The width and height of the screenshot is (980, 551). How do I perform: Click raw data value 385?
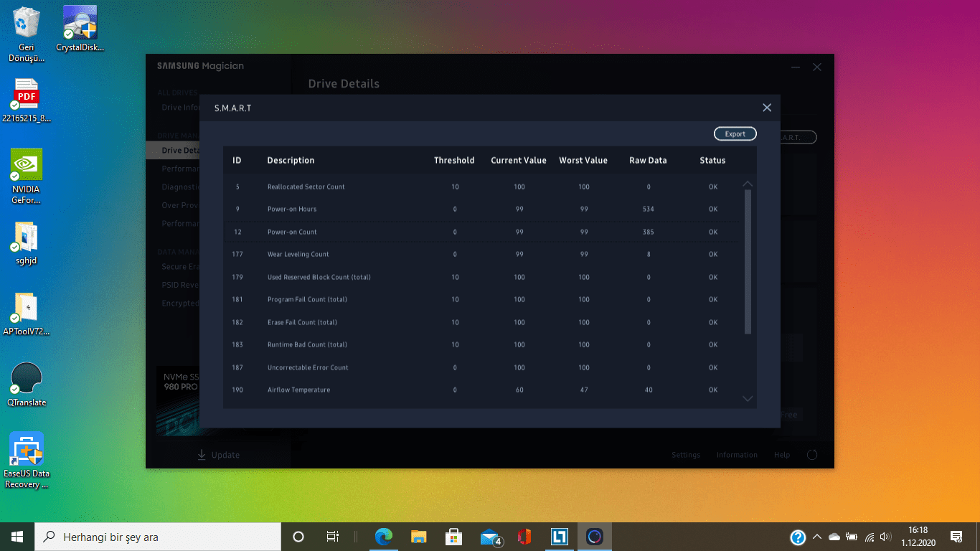tap(649, 232)
